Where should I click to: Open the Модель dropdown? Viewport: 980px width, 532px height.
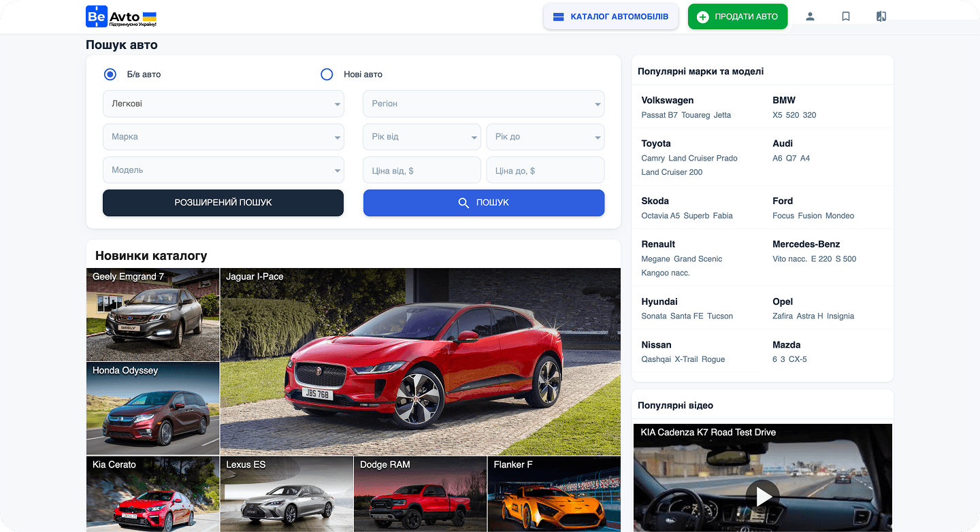click(223, 170)
